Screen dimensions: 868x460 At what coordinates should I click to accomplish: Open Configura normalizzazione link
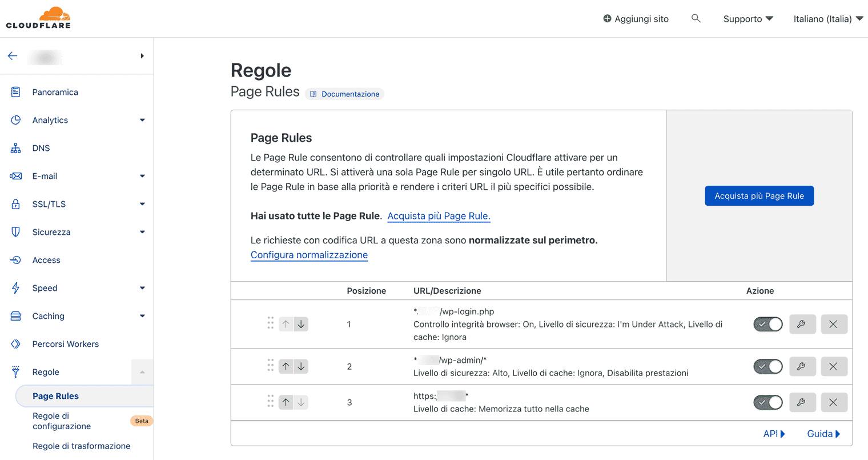pos(309,255)
